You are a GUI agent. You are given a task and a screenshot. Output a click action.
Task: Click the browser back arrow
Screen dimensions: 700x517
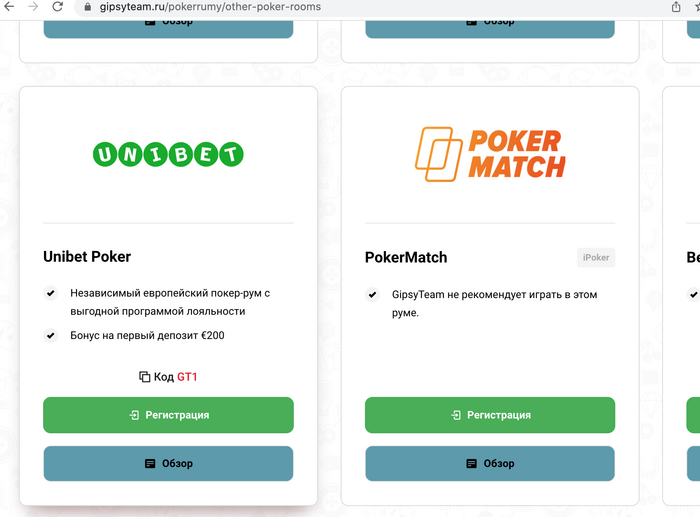pyautogui.click(x=9, y=6)
